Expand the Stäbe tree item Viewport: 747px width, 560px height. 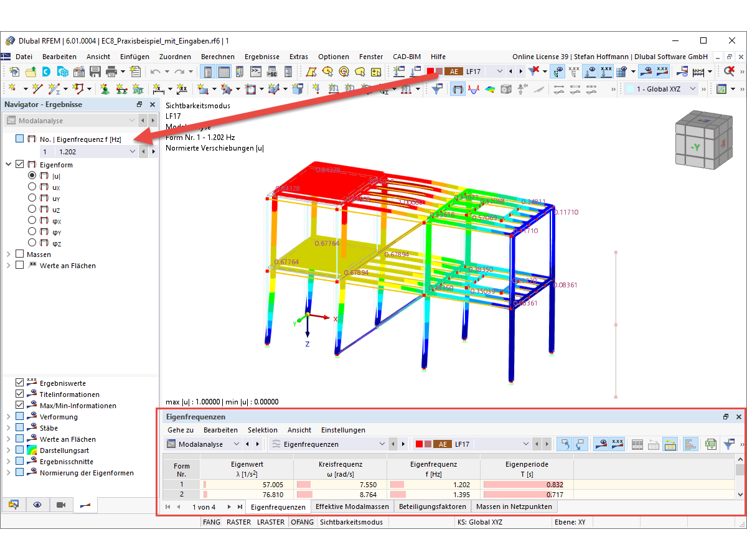click(x=9, y=428)
